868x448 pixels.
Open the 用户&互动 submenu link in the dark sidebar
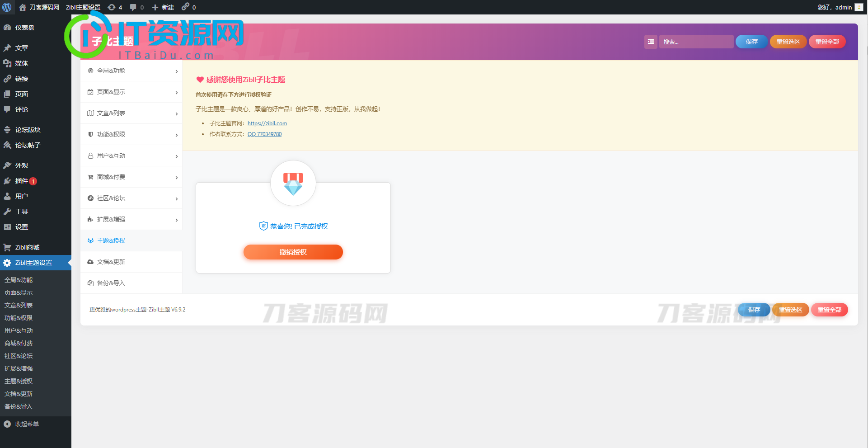pos(19,330)
